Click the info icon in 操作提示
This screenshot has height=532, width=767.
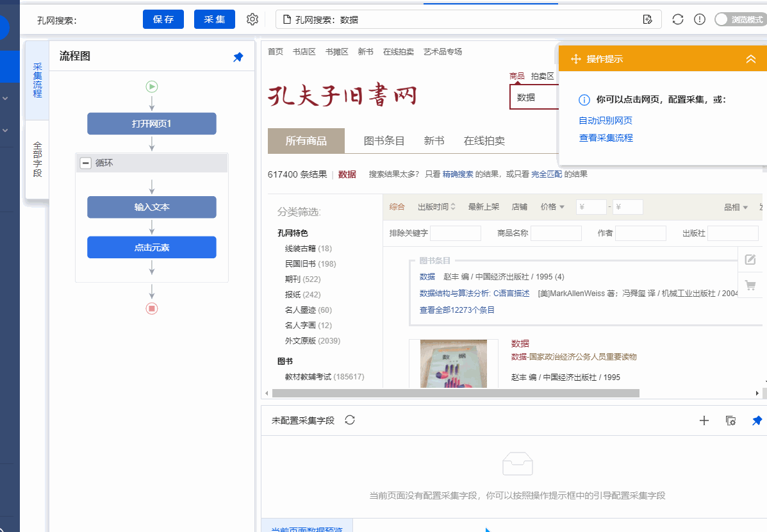[x=584, y=100]
